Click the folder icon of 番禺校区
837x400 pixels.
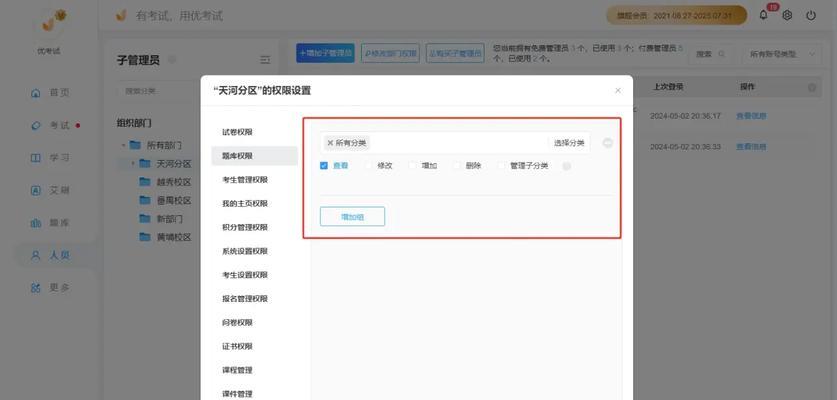tap(145, 200)
